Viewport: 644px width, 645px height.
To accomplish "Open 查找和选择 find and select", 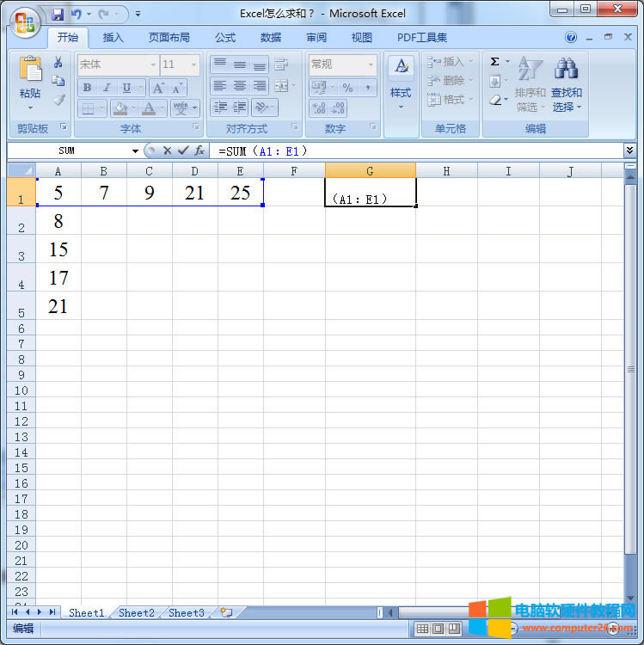I will click(x=567, y=84).
